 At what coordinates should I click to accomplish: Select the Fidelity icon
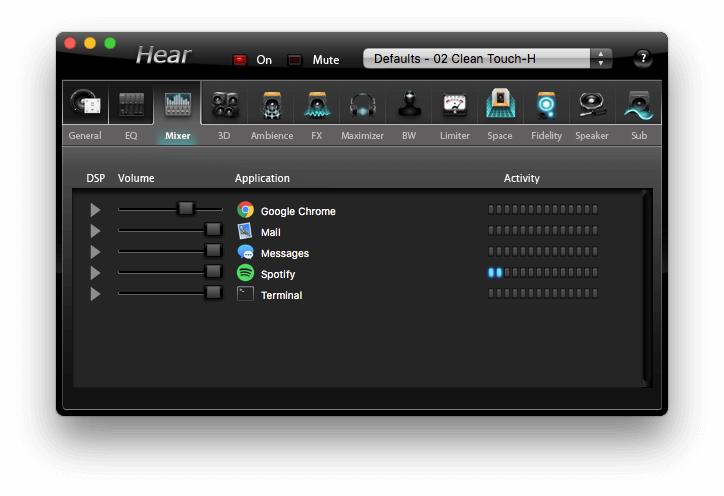546,105
